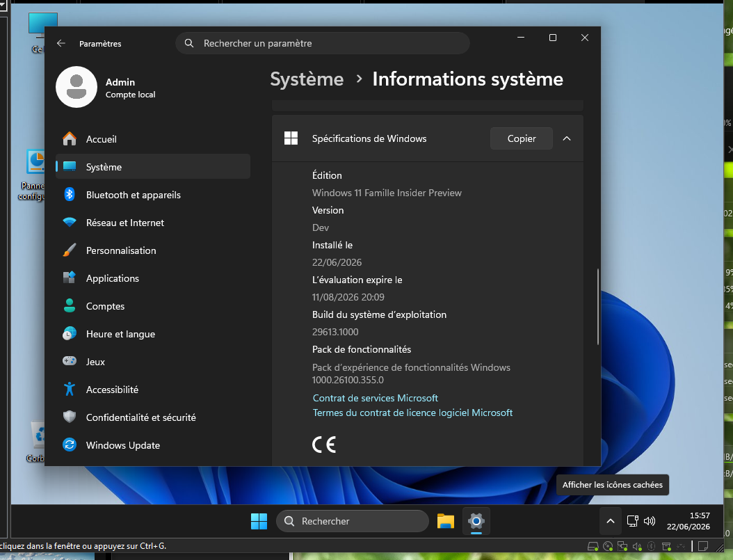Go to Réseau et Internet

[153, 223]
